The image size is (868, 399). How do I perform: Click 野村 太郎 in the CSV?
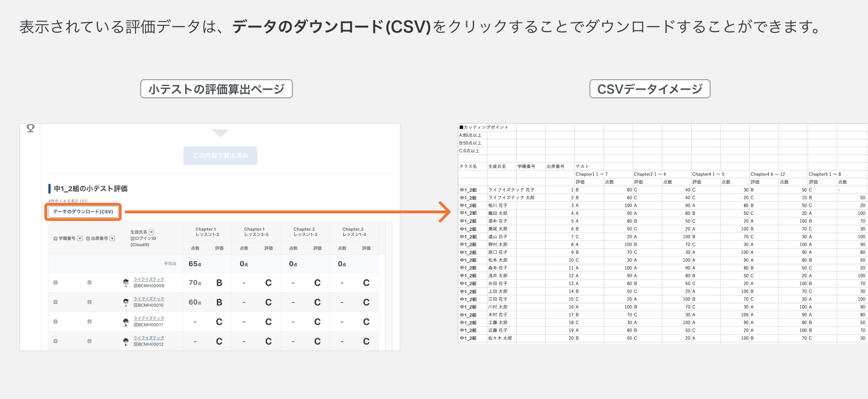click(498, 244)
